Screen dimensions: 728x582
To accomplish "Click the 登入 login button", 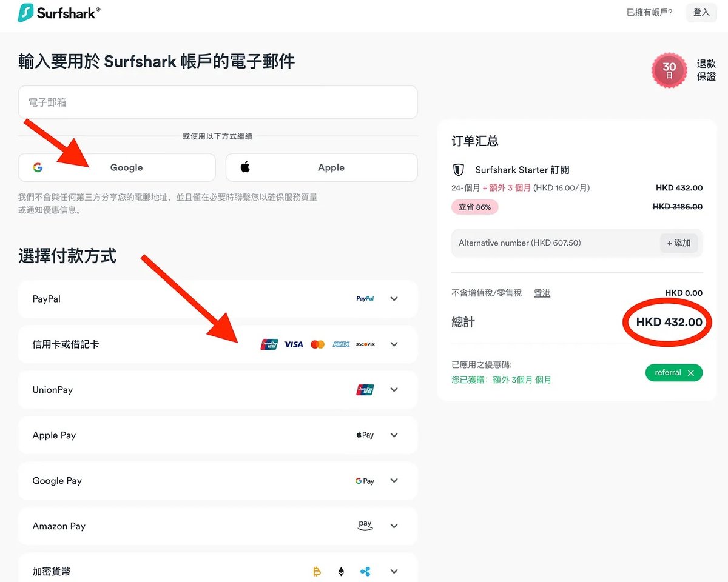I will [x=701, y=12].
